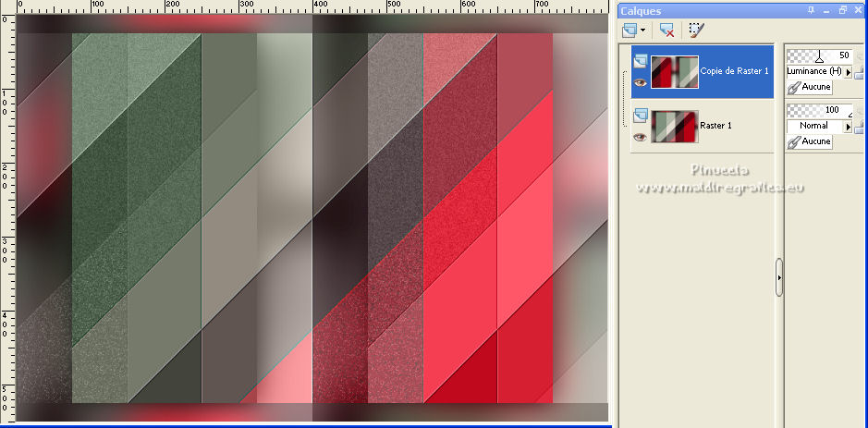Open the new layer type dropdown arrow
868x428 pixels.
click(642, 31)
